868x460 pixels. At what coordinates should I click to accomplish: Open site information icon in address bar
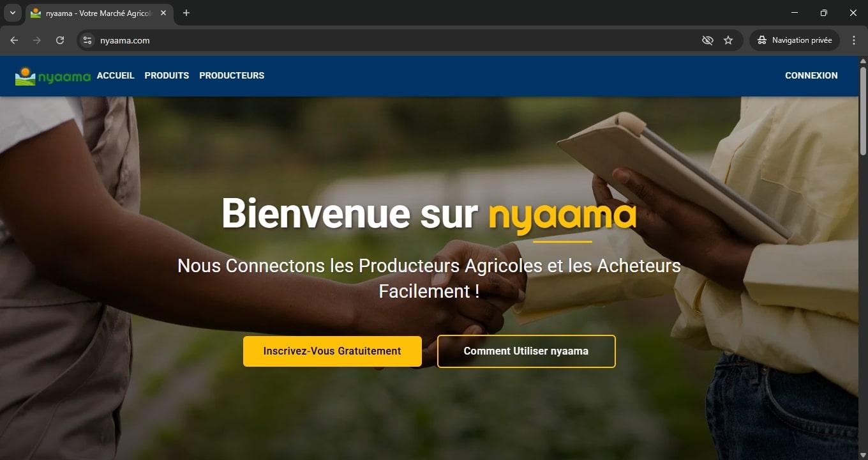(x=88, y=40)
